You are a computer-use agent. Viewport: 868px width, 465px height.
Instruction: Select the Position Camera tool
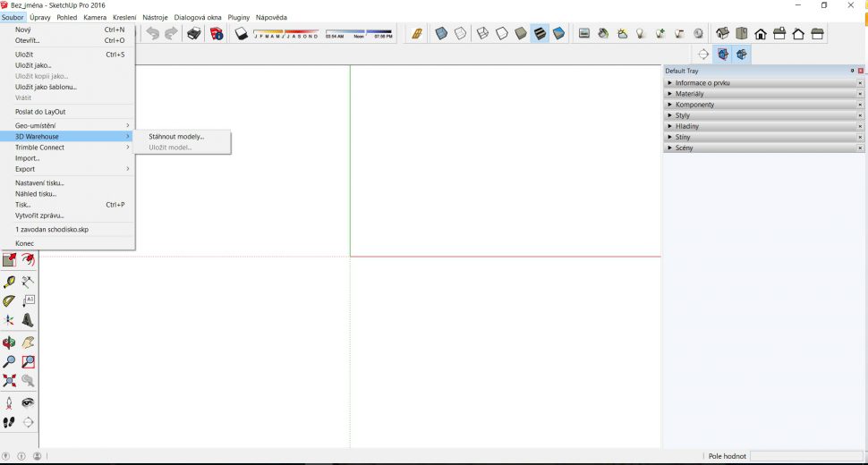10,403
